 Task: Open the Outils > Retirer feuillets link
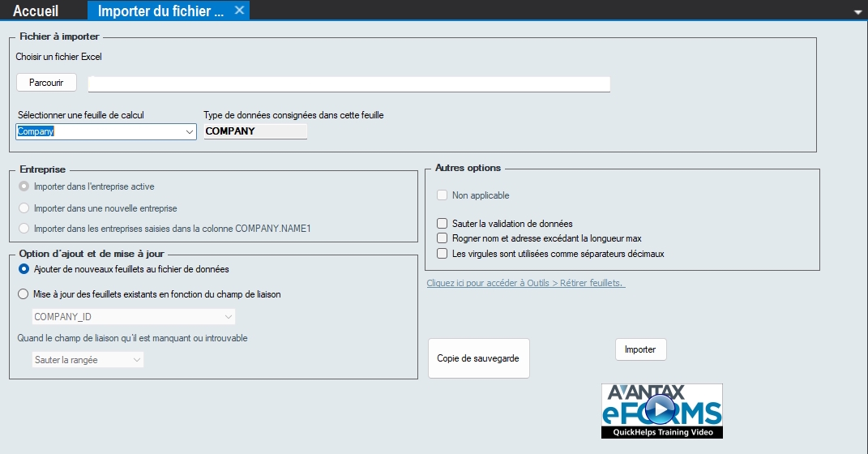pyautogui.click(x=525, y=283)
